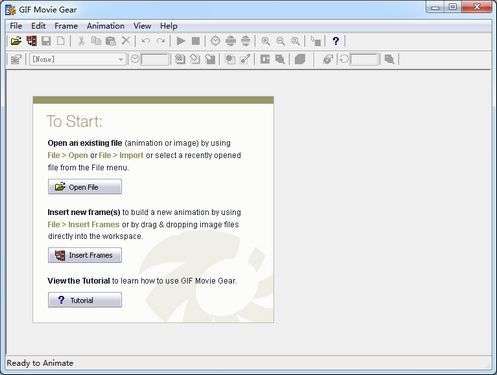Click the Zoom Out magnifier icon

(x=281, y=41)
